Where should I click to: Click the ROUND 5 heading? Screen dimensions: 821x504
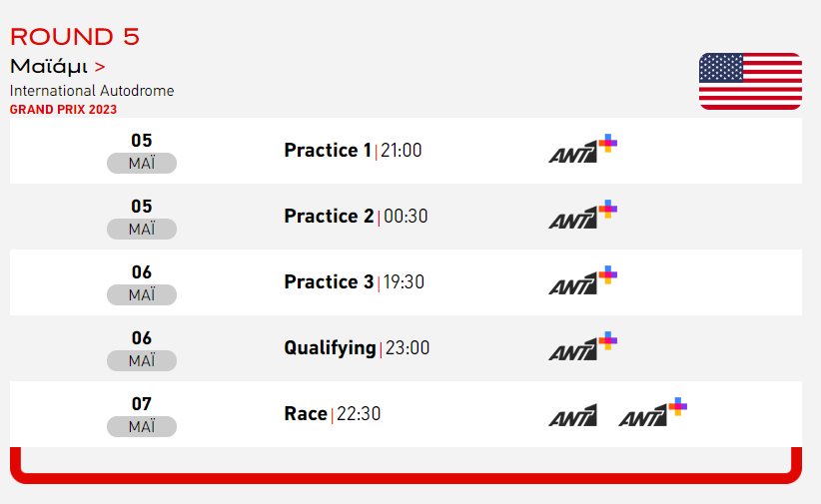click(75, 37)
